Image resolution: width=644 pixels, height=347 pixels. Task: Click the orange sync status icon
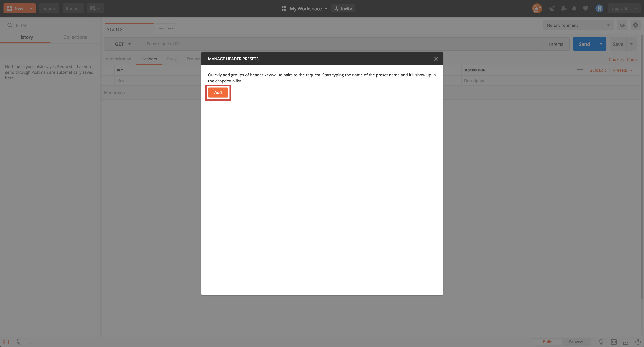[537, 8]
